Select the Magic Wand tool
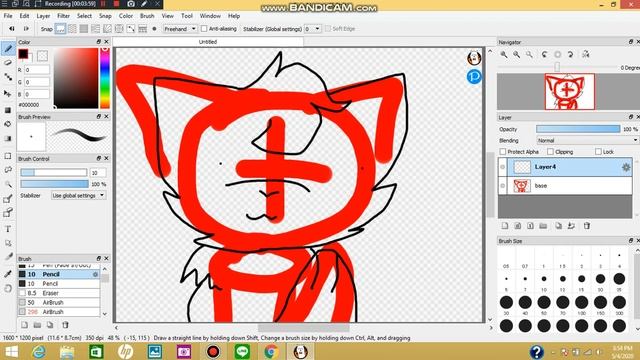The width and height of the screenshot is (640, 360). [x=8, y=184]
